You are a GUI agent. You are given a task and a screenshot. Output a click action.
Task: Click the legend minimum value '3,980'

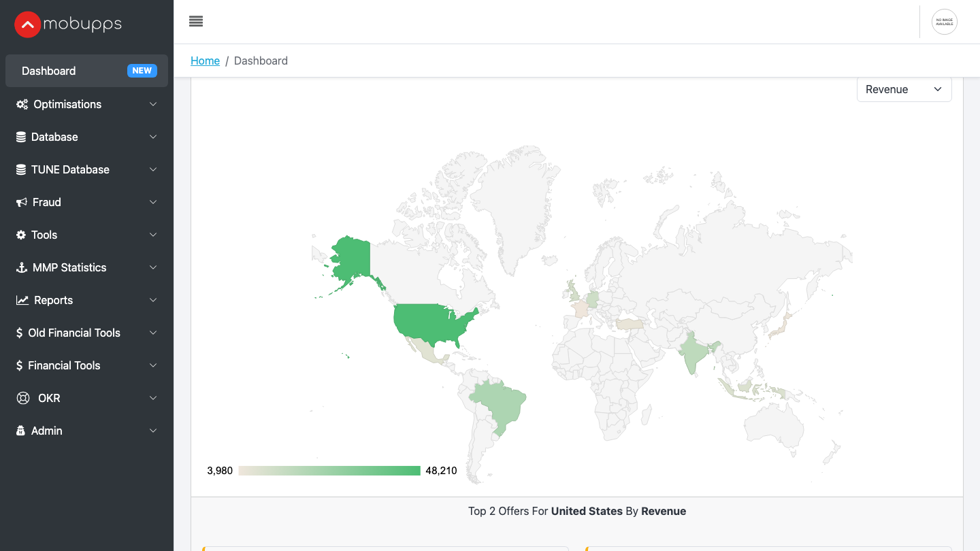[220, 471]
